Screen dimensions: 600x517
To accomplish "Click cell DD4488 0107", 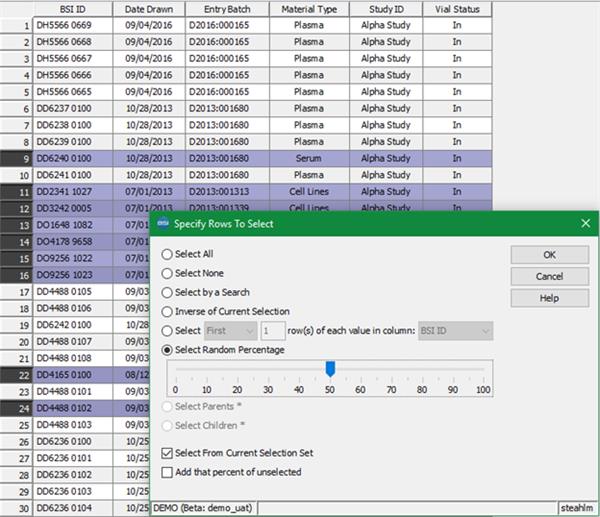I will (x=73, y=342).
